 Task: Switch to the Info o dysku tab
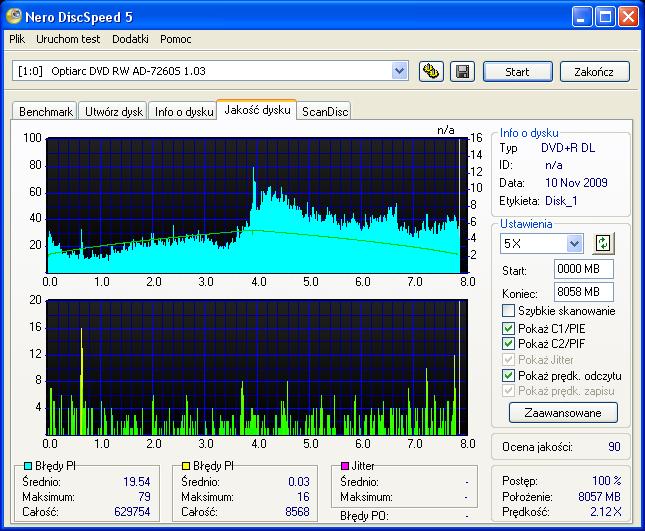[x=183, y=111]
